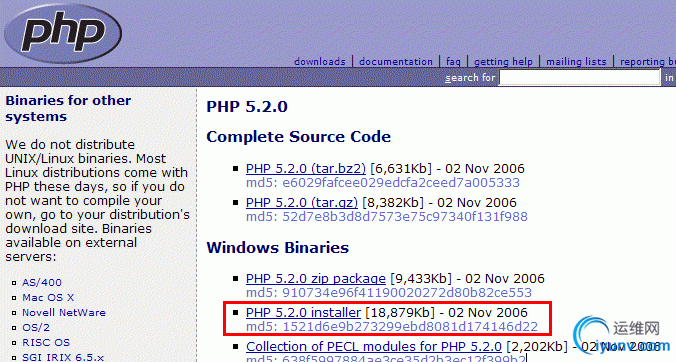
Task: Download PHP 5.2.0 zip package
Action: point(316,279)
